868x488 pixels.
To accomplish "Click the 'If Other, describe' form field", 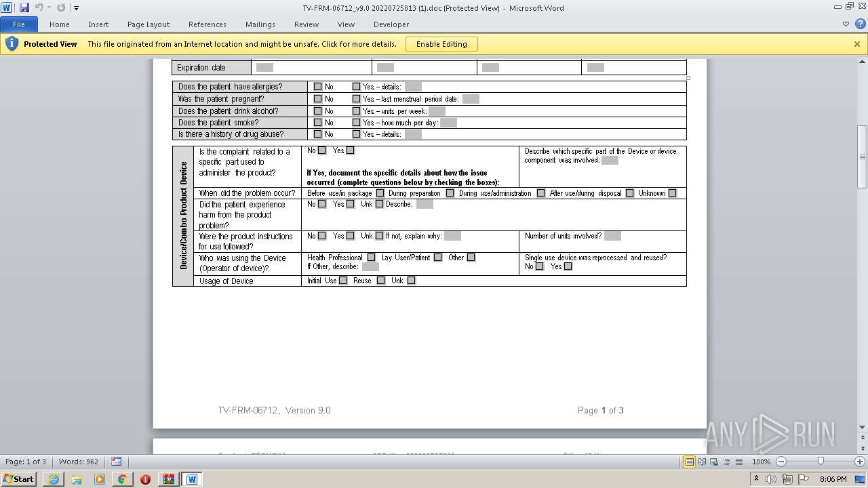I will click(x=370, y=267).
